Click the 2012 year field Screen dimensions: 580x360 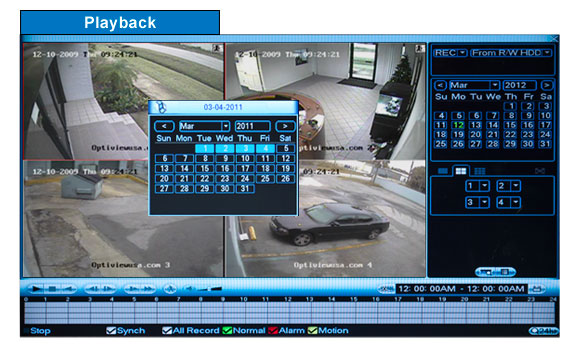click(x=519, y=85)
